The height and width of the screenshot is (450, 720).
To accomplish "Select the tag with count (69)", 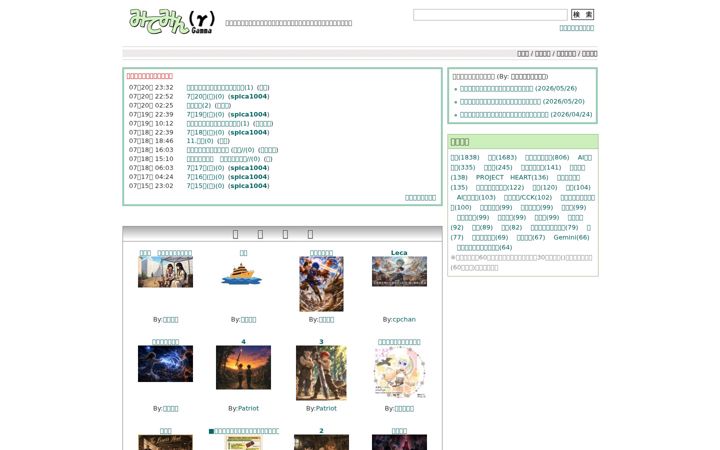I will [490, 238].
